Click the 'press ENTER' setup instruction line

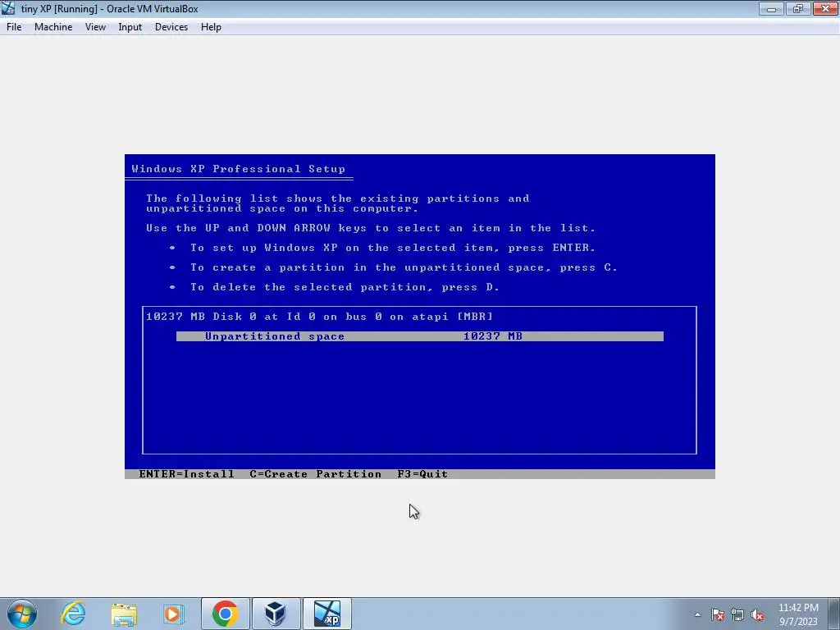click(x=393, y=248)
